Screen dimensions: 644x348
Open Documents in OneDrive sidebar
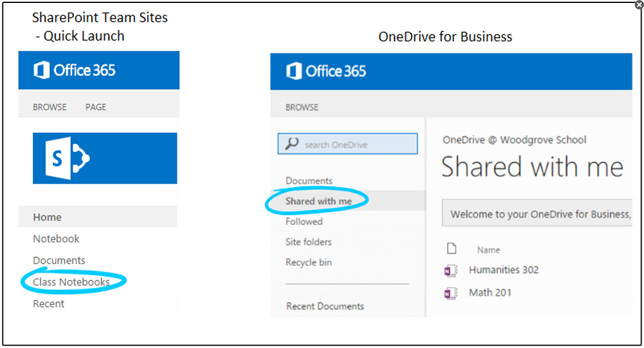point(309,181)
